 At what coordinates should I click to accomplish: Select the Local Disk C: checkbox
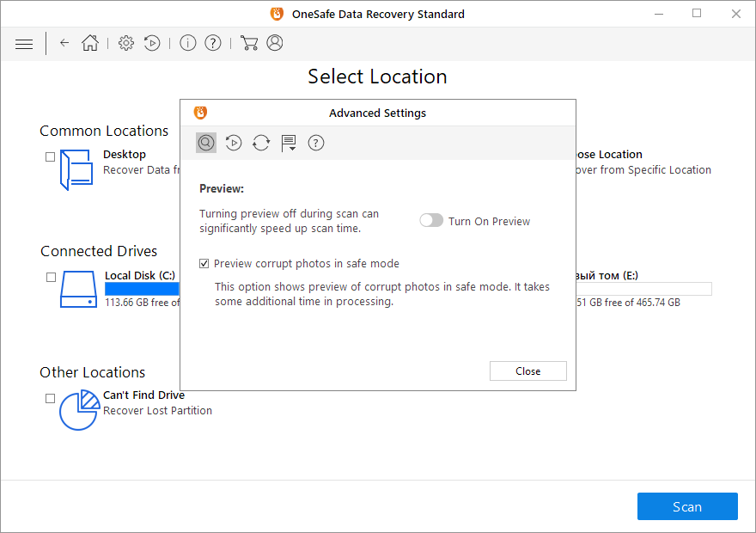click(x=49, y=277)
